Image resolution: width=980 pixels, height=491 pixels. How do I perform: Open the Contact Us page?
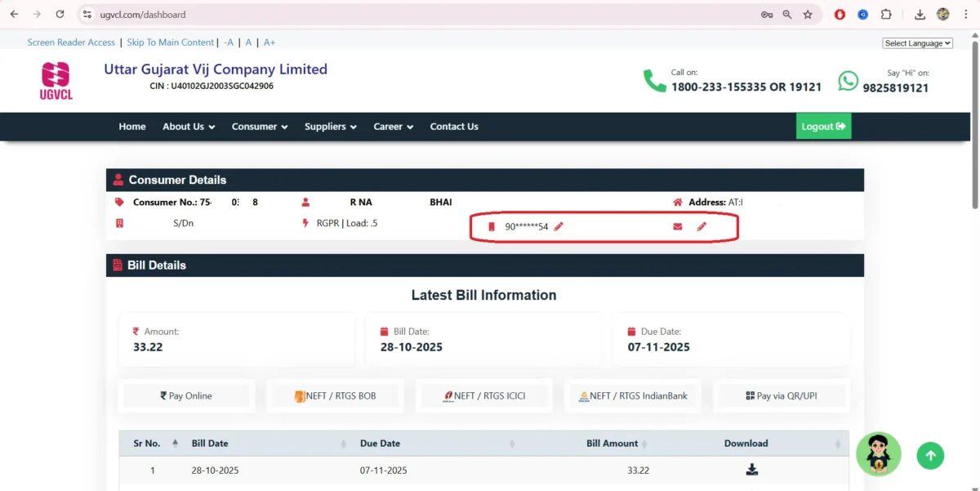pos(454,127)
